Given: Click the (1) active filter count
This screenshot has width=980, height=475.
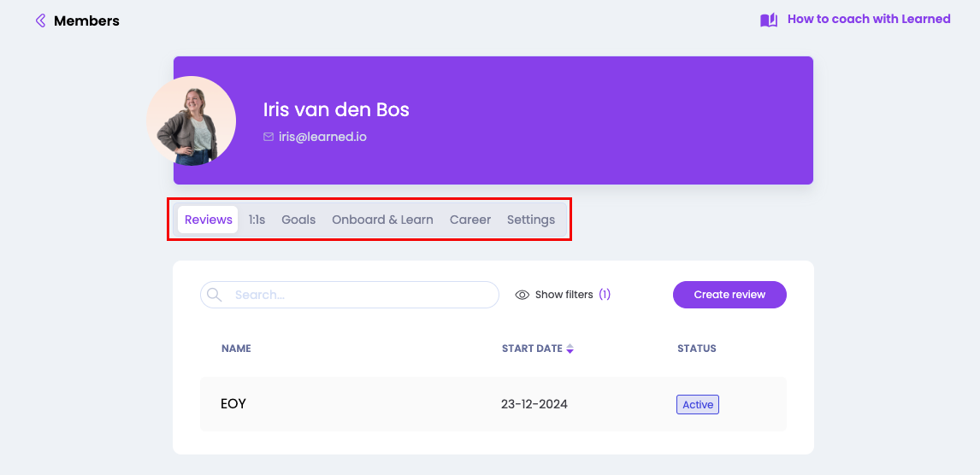Looking at the screenshot, I should [605, 295].
